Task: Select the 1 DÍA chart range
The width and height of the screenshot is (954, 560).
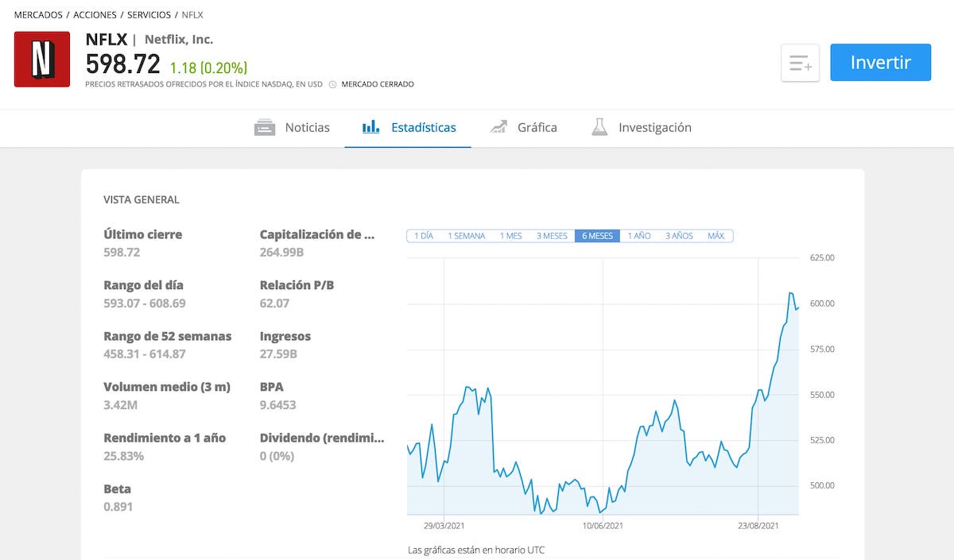Action: click(x=424, y=236)
